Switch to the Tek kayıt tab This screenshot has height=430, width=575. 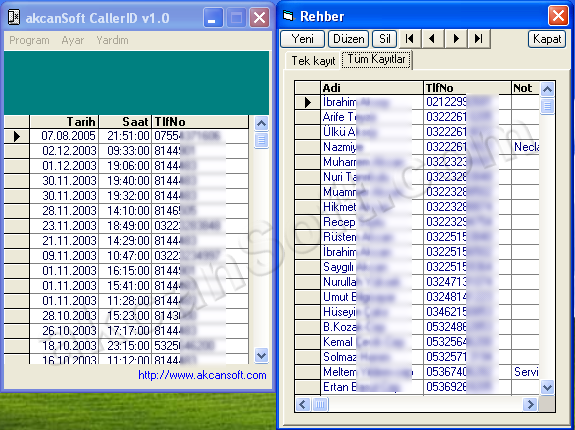[313, 60]
